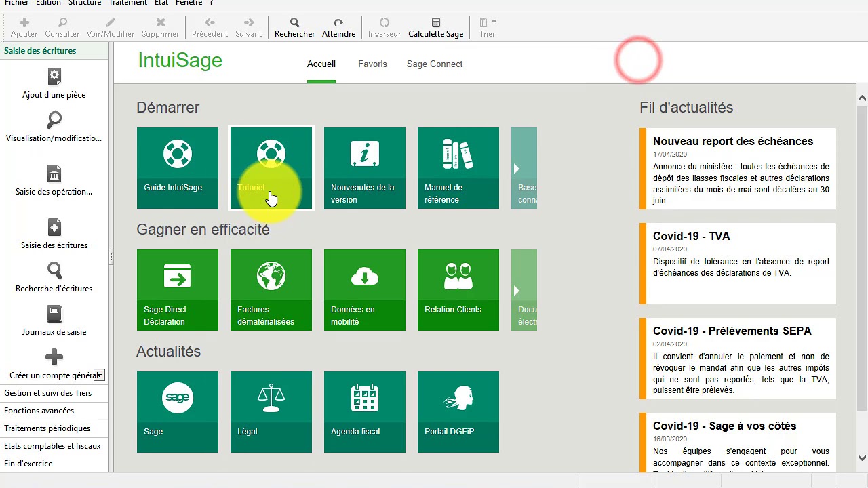The image size is (868, 488).
Task: Open the Fichier menu
Action: tap(17, 3)
